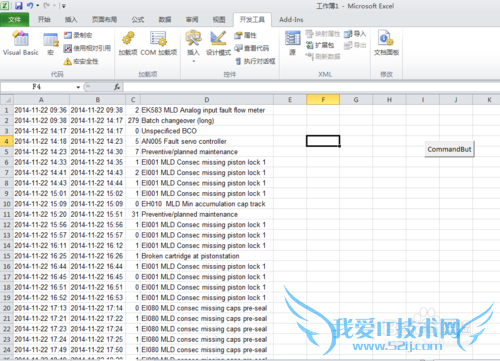Switch to the Data tab
Image resolution: width=500 pixels, height=361 pixels.
click(165, 20)
